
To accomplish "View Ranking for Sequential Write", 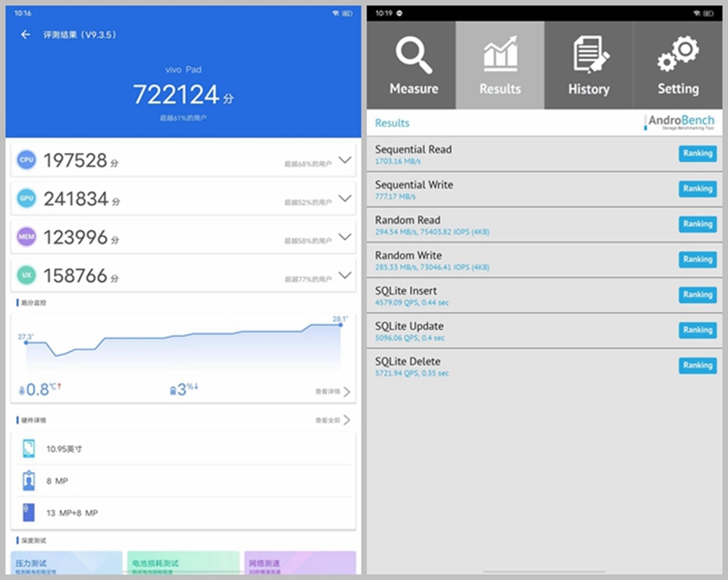I will (x=697, y=189).
